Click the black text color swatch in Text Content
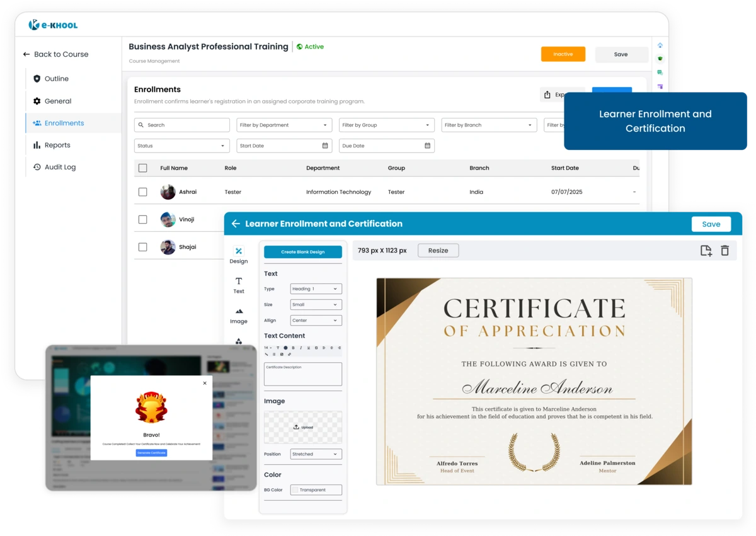This screenshot has height=536, width=756. (x=285, y=348)
